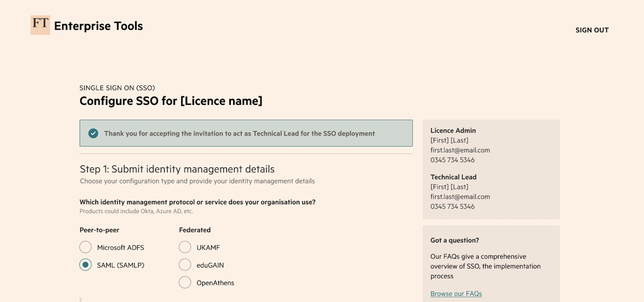Choose the SAML (SAMLP) option

(85, 265)
